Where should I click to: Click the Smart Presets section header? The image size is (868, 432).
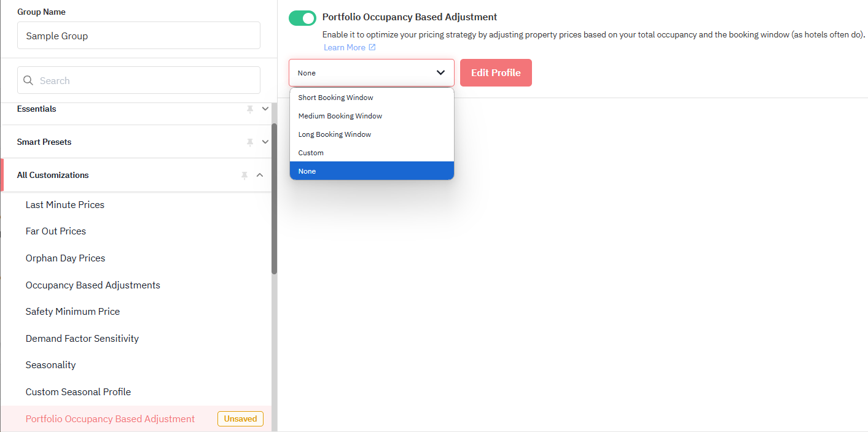pos(136,142)
